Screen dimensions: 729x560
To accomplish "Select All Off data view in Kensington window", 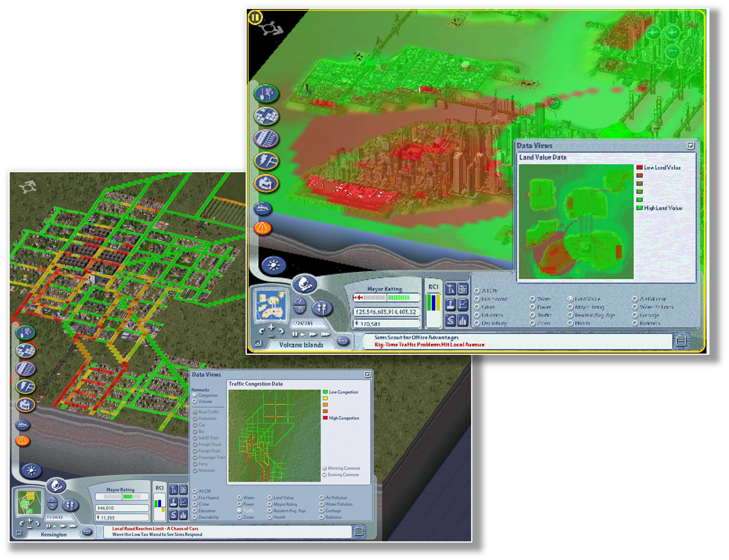I will click(x=202, y=491).
